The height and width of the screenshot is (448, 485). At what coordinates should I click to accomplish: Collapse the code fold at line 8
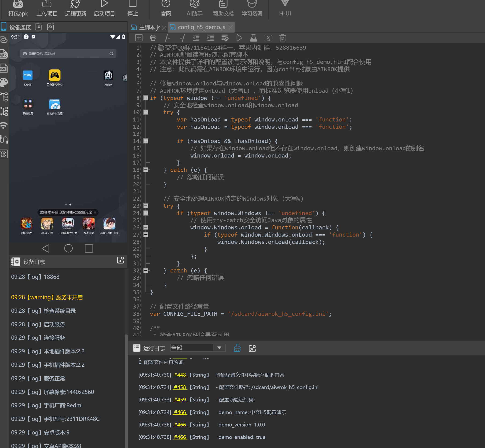(146, 98)
